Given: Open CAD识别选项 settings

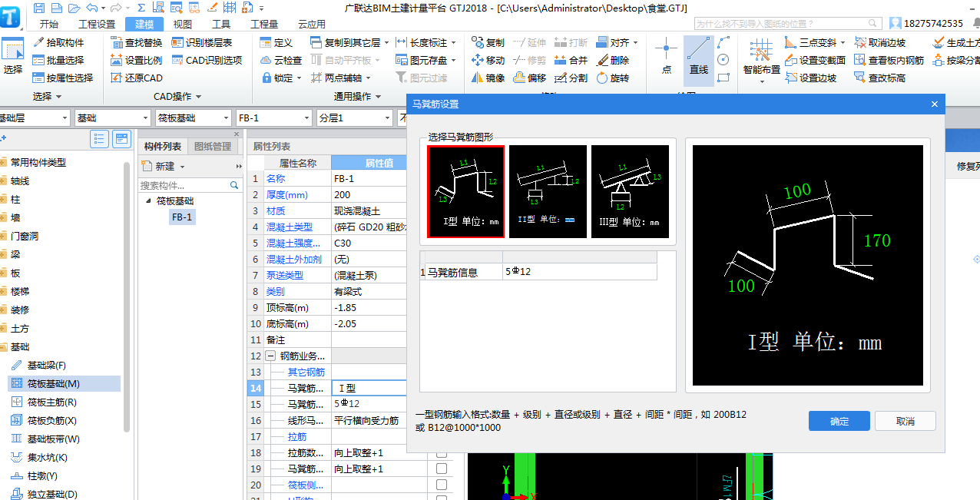Looking at the screenshot, I should point(207,60).
